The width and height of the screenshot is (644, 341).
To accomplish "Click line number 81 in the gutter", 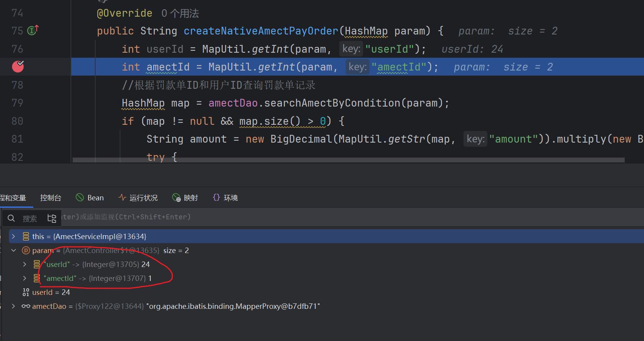I will [x=17, y=139].
